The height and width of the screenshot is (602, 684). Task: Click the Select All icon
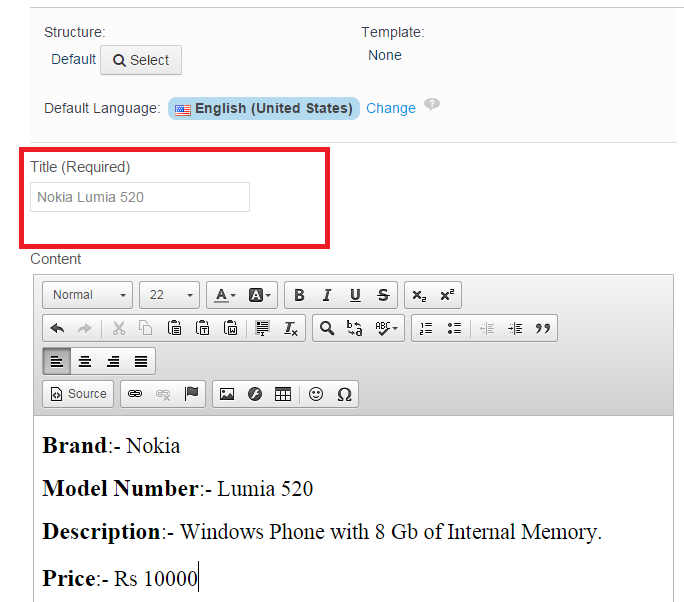[262, 328]
